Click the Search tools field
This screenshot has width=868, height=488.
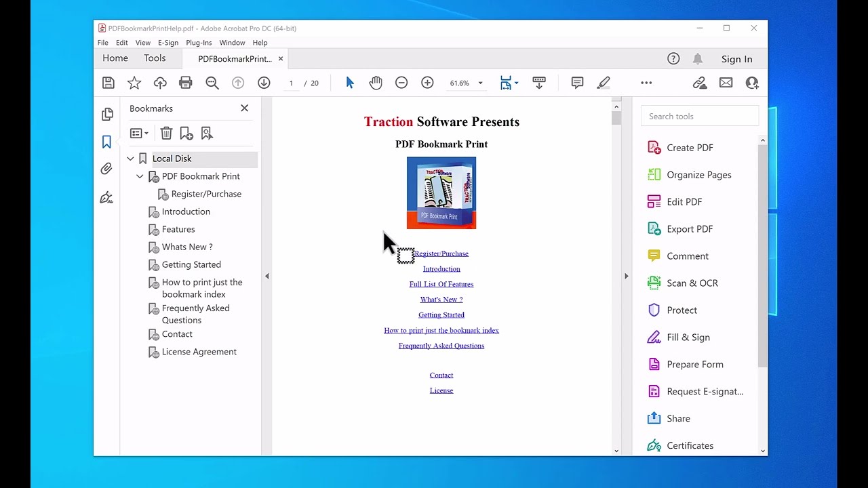click(700, 116)
